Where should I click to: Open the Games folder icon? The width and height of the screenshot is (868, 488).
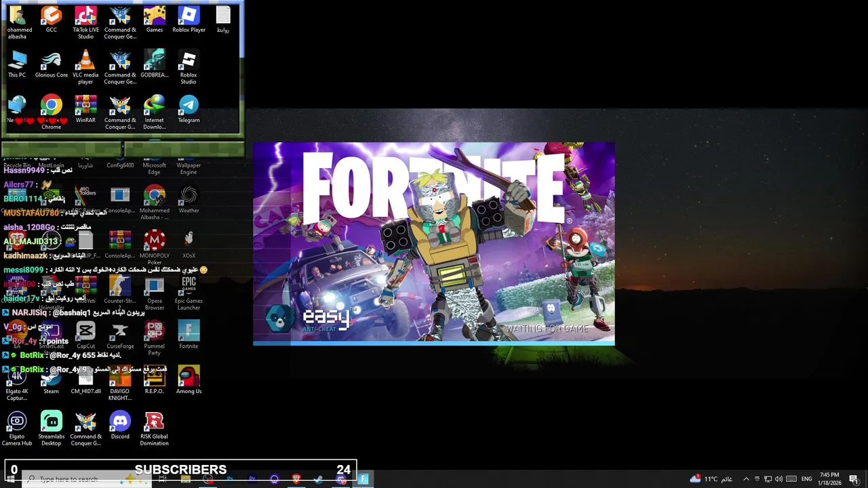pos(154,20)
